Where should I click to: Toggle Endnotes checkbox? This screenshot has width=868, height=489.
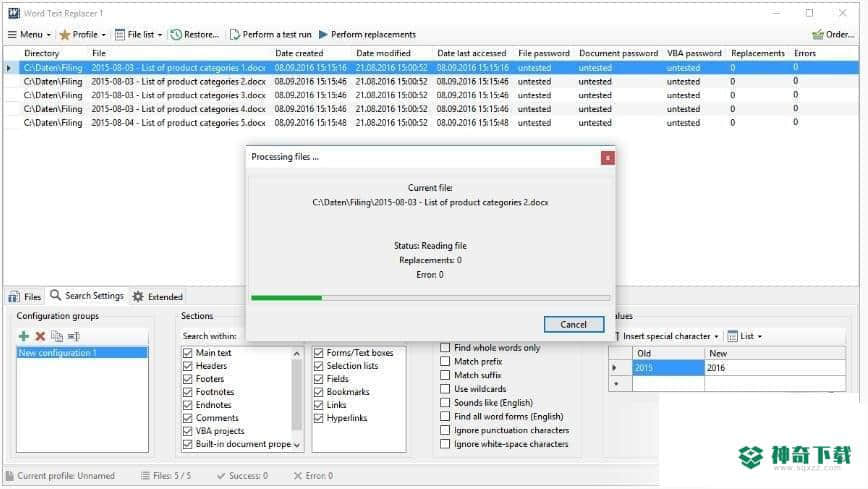tap(188, 405)
